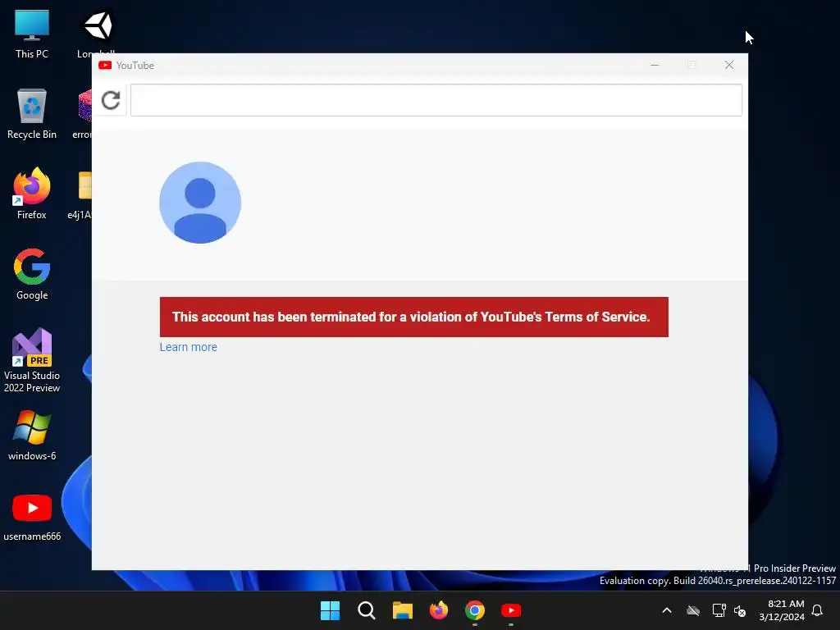The height and width of the screenshot is (630, 840).
Task: Open File Explorer from taskbar
Action: point(402,610)
